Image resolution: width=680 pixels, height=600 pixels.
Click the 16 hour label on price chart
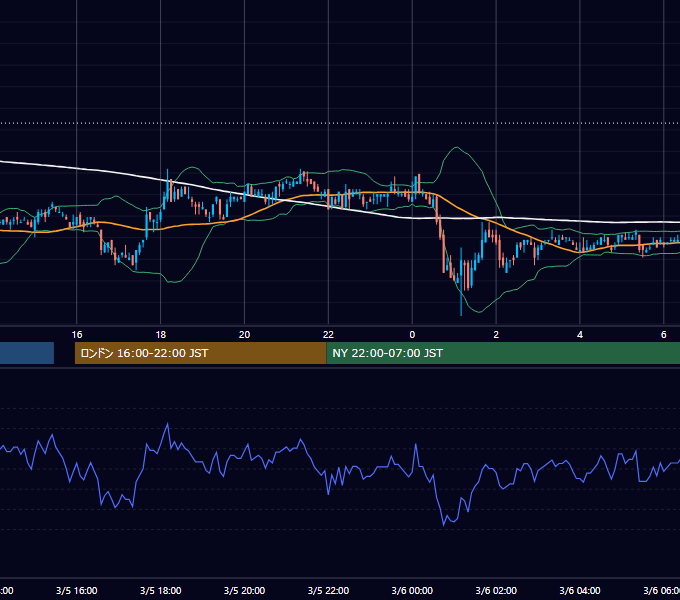click(77, 335)
